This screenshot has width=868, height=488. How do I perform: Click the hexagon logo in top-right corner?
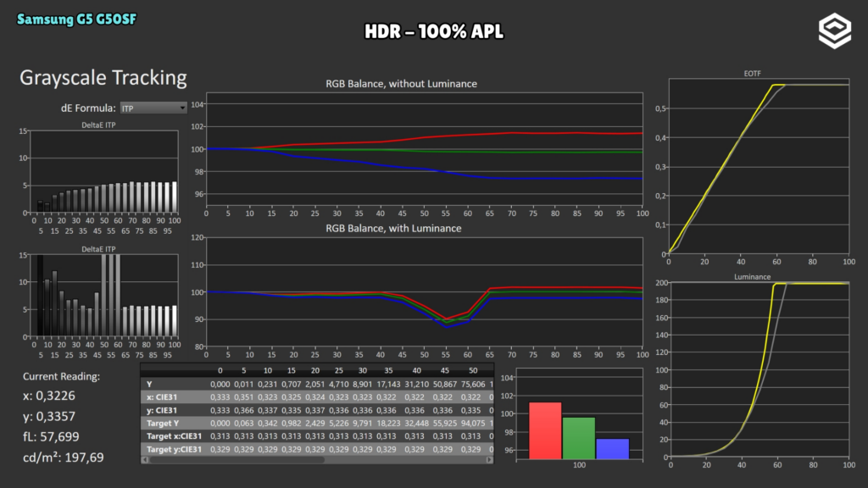[x=835, y=30]
